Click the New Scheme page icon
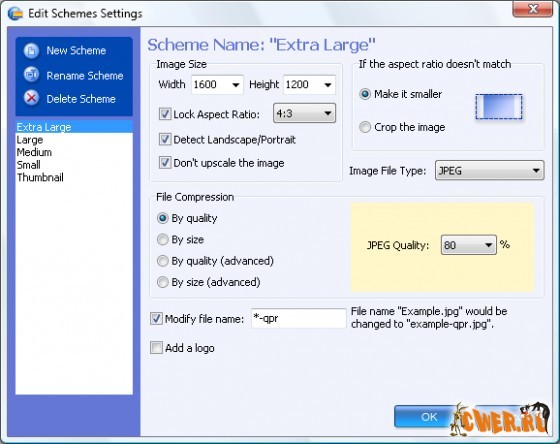This screenshot has height=444, width=560. pos(31,51)
